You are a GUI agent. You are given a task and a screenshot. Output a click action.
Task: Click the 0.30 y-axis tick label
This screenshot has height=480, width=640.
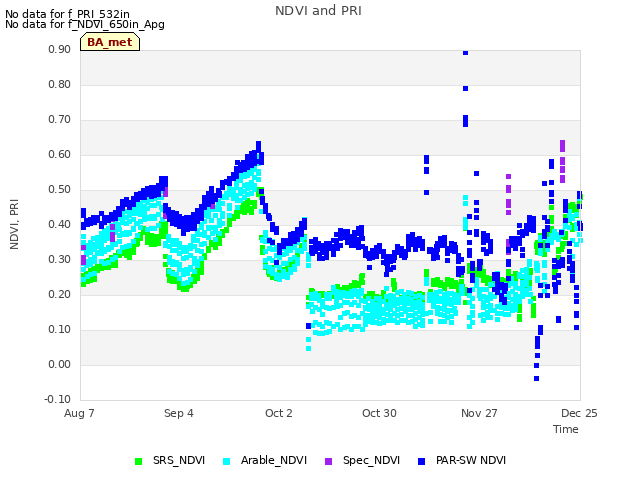[60, 260]
